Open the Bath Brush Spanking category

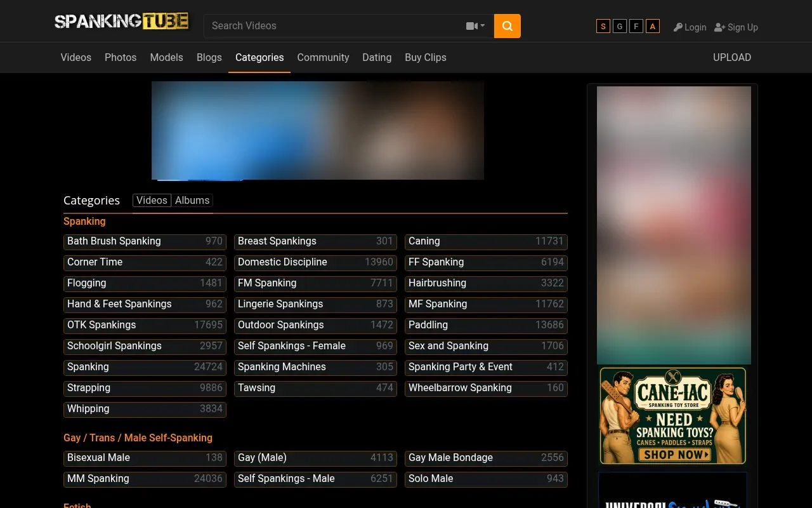(x=145, y=241)
